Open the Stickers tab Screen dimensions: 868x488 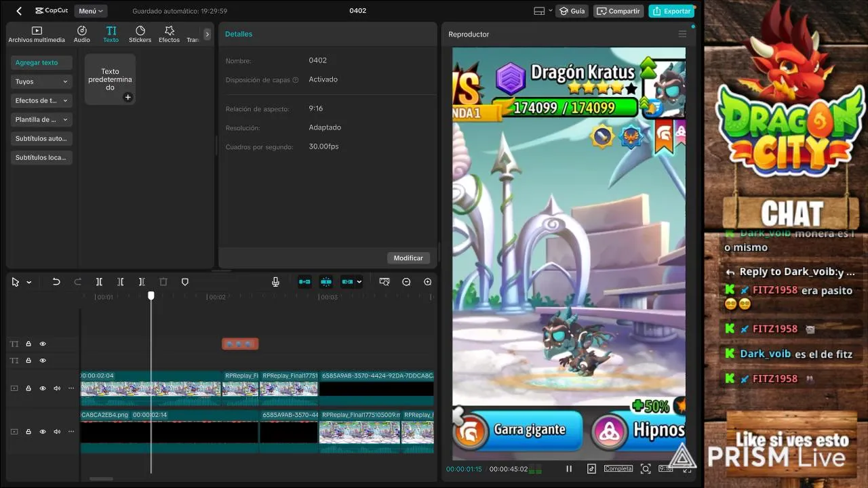[140, 35]
